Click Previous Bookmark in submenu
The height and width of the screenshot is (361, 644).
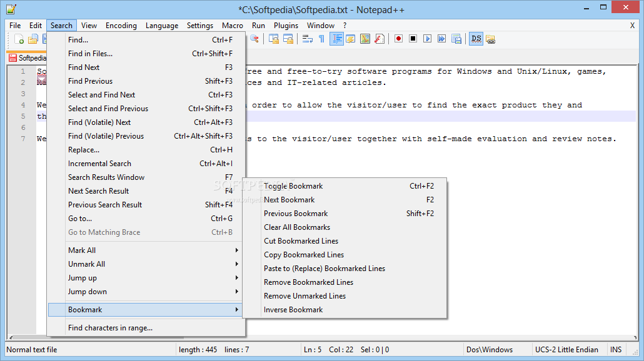point(345,214)
